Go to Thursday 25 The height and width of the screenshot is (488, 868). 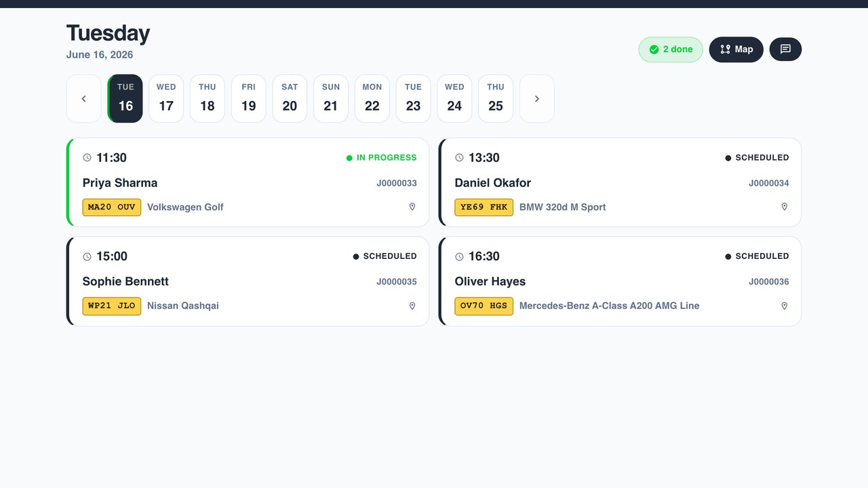pos(496,98)
